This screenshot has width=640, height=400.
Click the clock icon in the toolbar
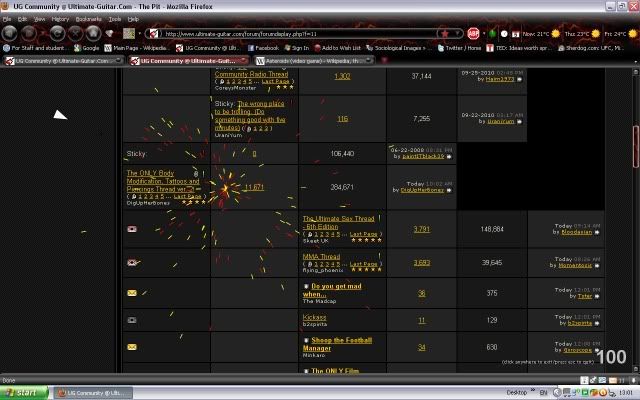[504, 34]
